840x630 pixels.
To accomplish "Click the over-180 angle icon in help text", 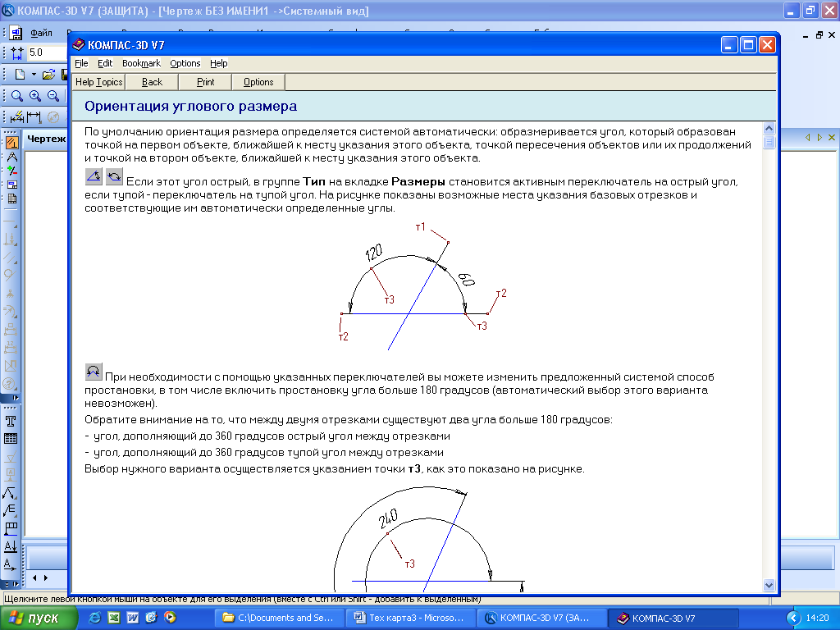I will (x=94, y=372).
